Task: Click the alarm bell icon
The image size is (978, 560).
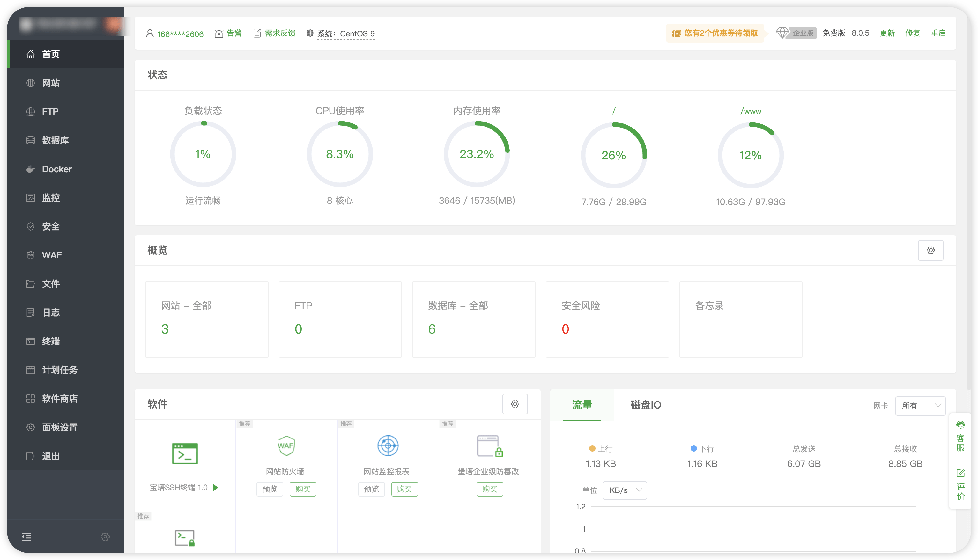Action: (219, 33)
